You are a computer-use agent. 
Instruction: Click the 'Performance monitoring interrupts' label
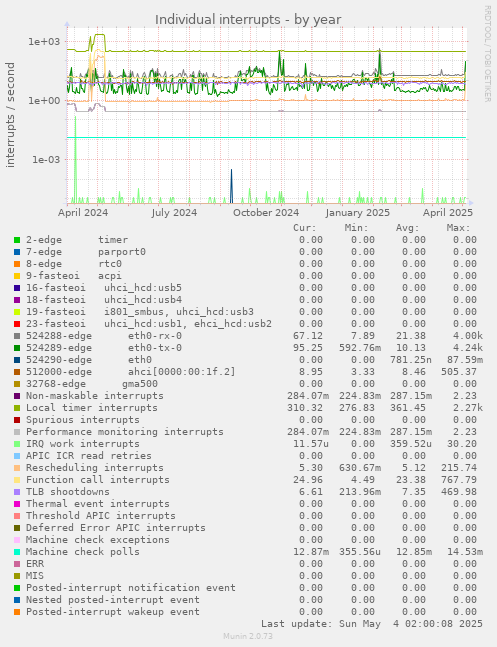coord(125,431)
